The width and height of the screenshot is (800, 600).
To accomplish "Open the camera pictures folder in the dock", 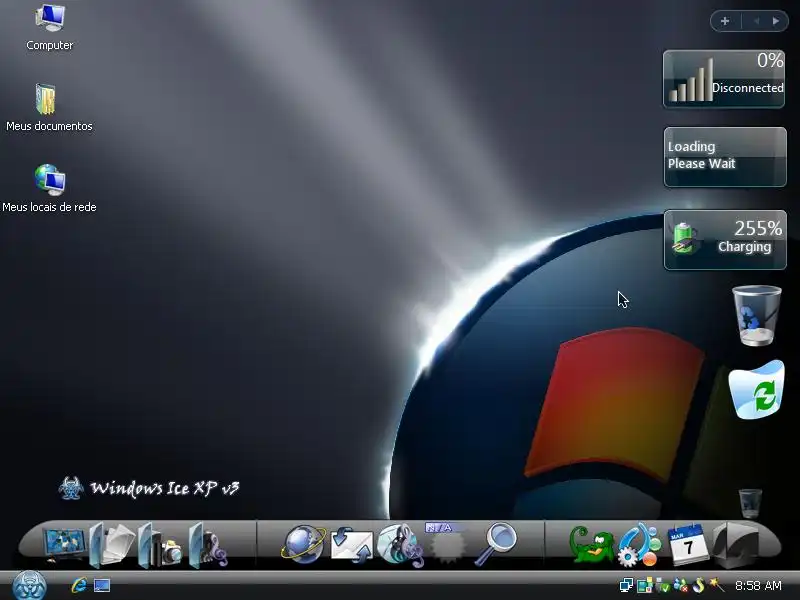I will [160, 546].
